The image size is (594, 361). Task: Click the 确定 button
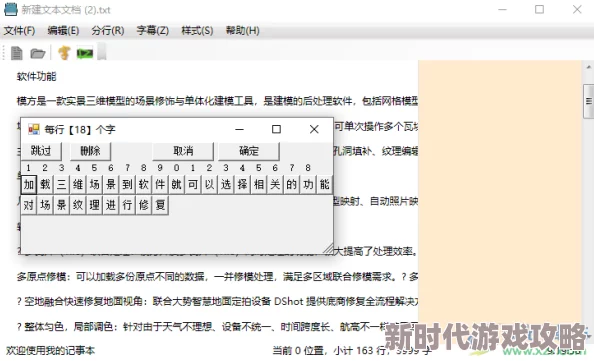249,151
